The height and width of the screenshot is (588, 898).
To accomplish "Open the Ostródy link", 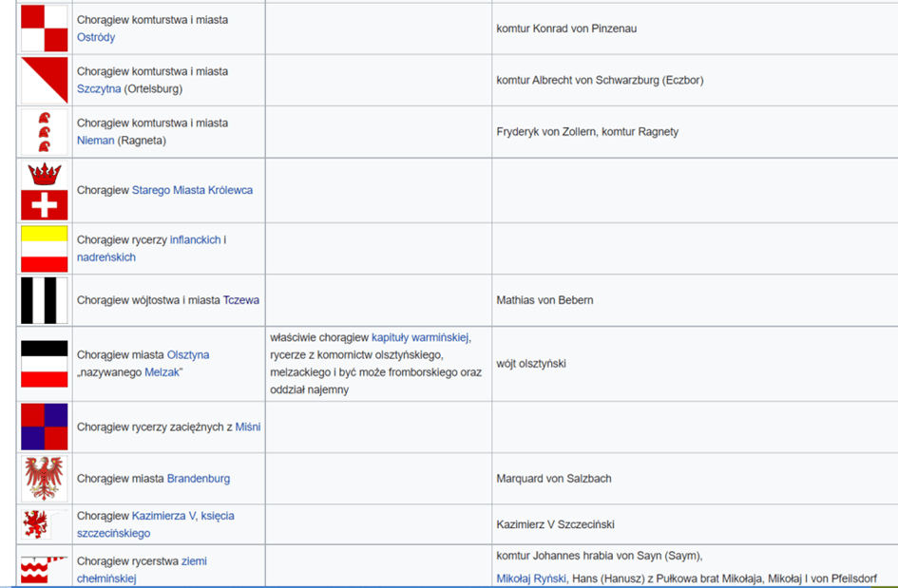I will pyautogui.click(x=96, y=38).
